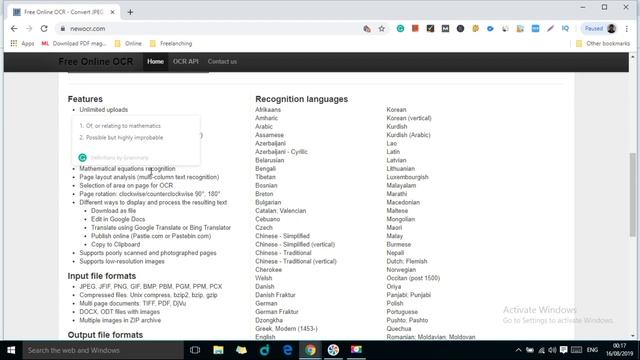640x360 pixels.
Task: Click 'Chinese - Simplified (vertical)' language
Action: 295,244
